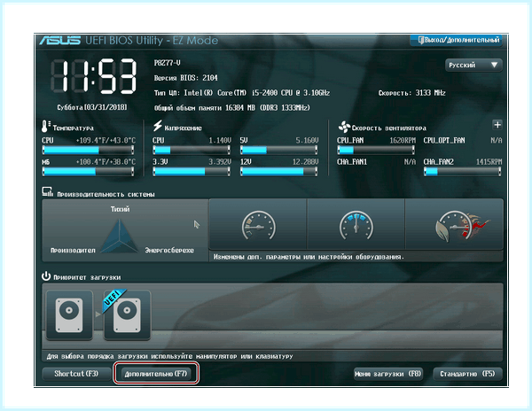Click the power Приоритет загрузки icon
Viewport: 532px width, 411px height.
46,275
